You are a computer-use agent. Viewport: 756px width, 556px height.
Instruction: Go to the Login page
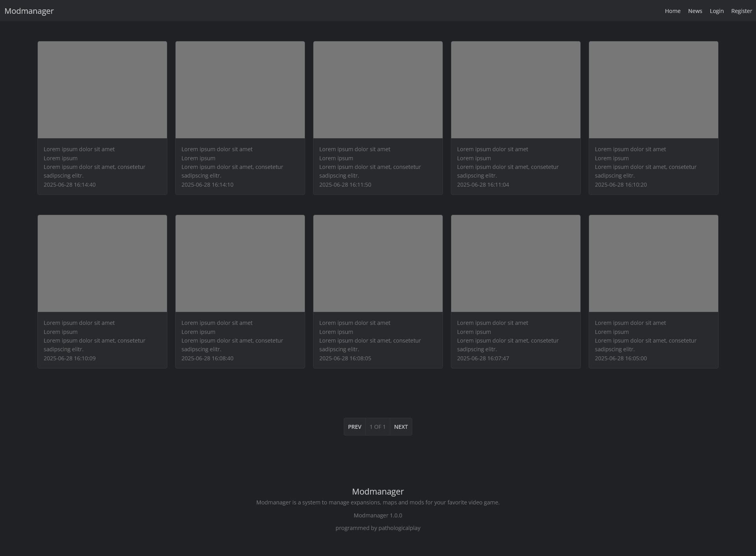coord(717,11)
